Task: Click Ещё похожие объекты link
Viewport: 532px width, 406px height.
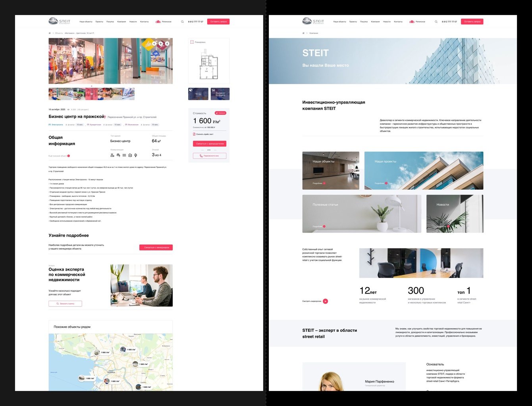Action: click(59, 156)
